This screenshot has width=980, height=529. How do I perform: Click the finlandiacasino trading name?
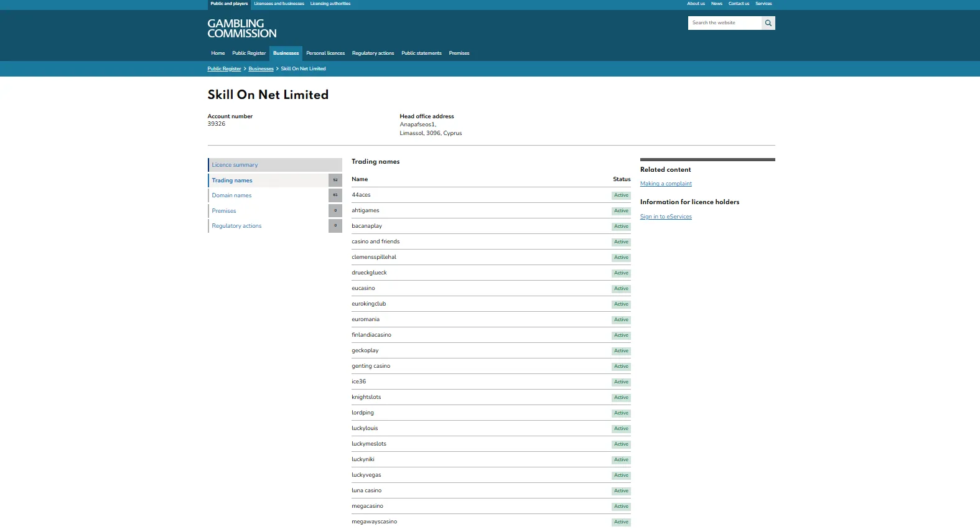[x=371, y=335]
